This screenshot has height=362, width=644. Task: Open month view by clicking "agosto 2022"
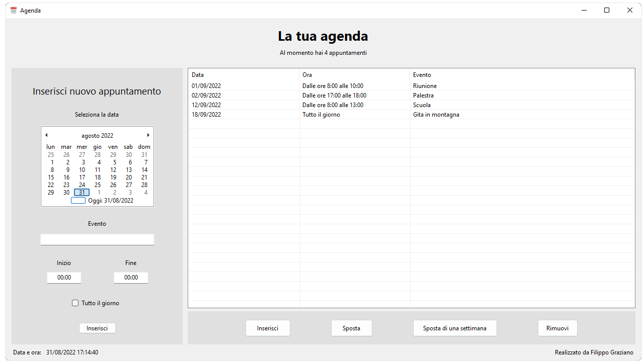tap(97, 135)
